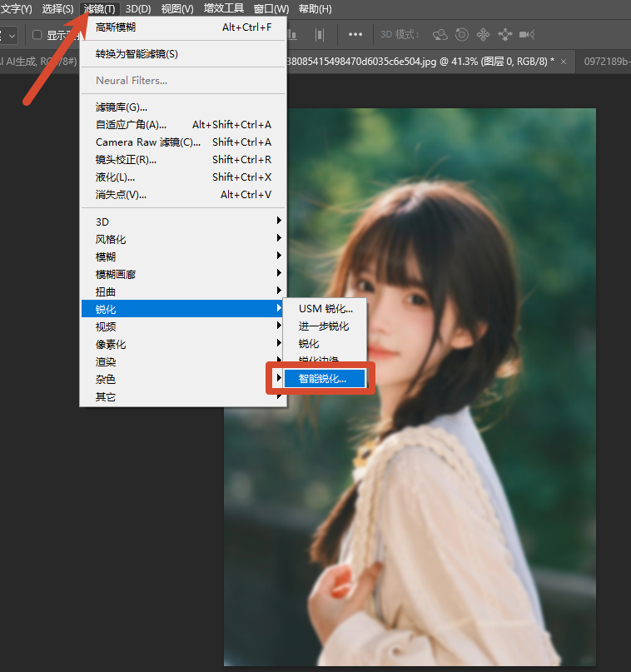Choose 智能锐化... smart sharpen

pyautogui.click(x=325, y=379)
